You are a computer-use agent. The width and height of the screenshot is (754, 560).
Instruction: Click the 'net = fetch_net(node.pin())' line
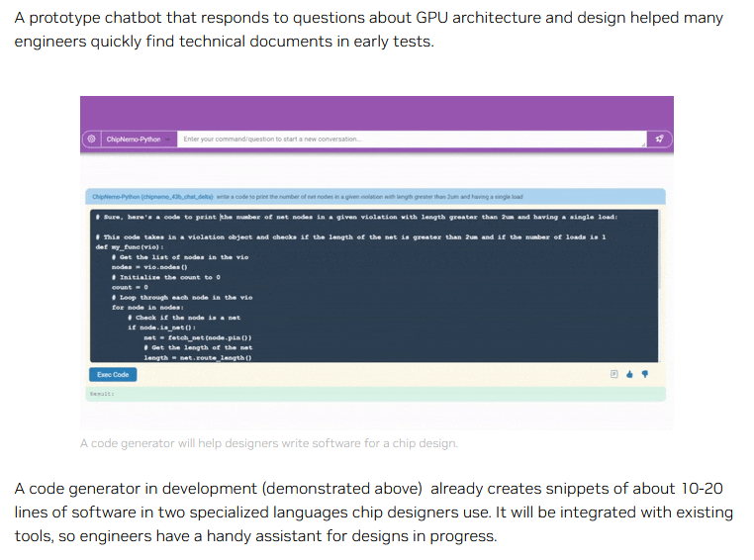198,338
